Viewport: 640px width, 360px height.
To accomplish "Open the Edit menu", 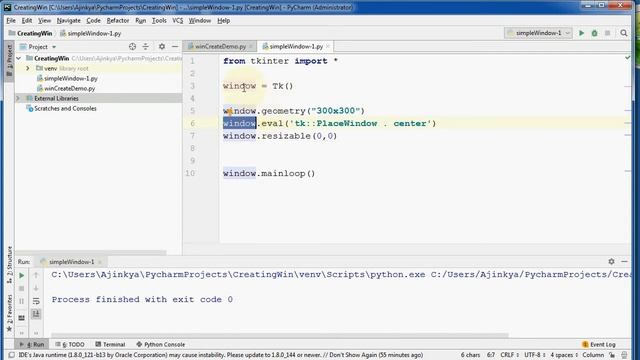I will coord(27,20).
